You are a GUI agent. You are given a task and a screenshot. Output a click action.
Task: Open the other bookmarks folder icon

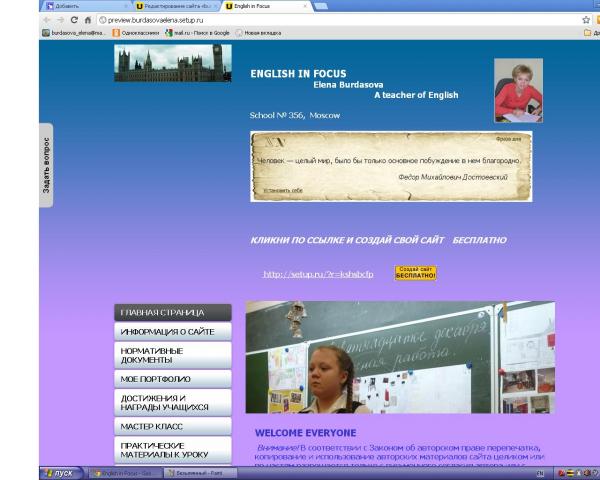[x=588, y=33]
